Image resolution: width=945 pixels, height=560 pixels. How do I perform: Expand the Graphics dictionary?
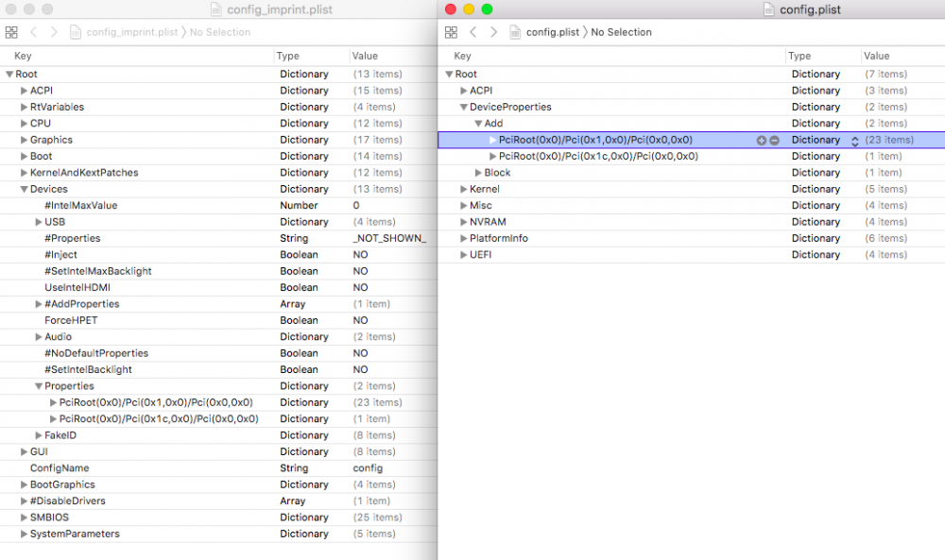click(x=25, y=140)
